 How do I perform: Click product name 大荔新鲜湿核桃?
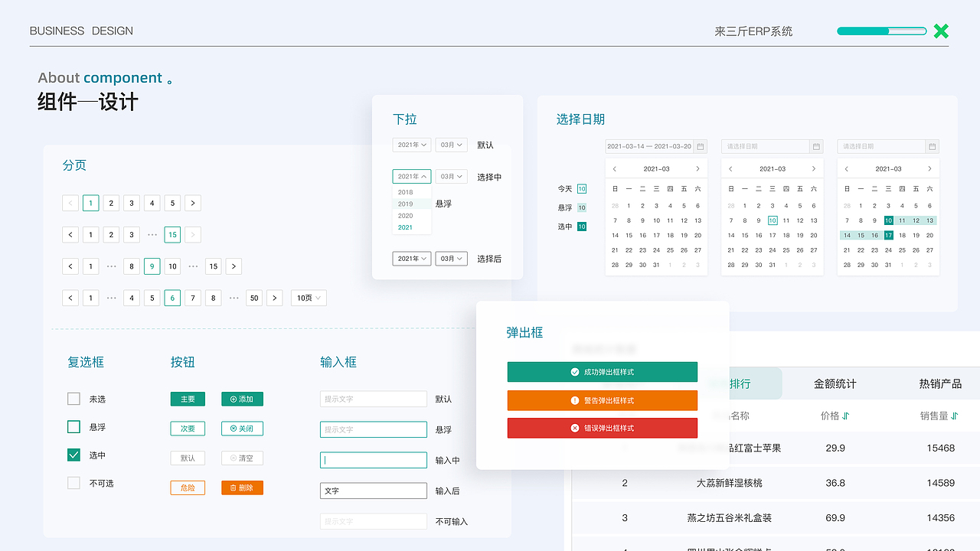point(729,483)
